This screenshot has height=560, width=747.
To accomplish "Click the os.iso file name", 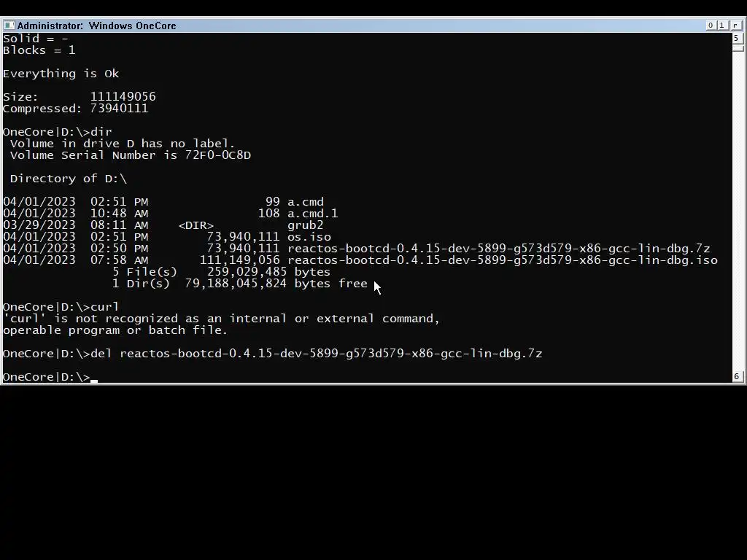I will [309, 237].
